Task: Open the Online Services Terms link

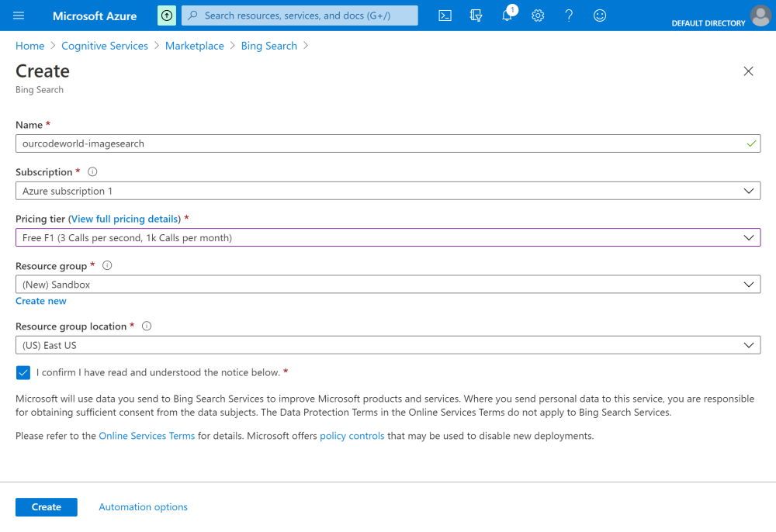Action: (147, 436)
